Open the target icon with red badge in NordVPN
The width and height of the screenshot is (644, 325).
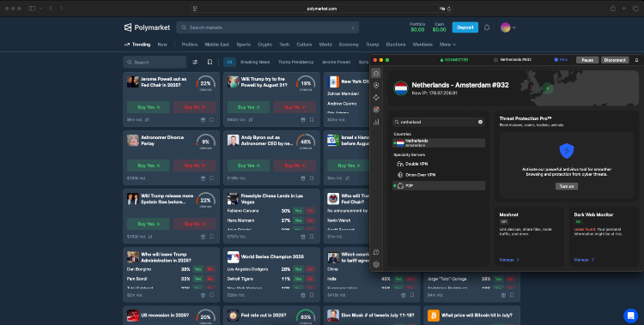(376, 110)
